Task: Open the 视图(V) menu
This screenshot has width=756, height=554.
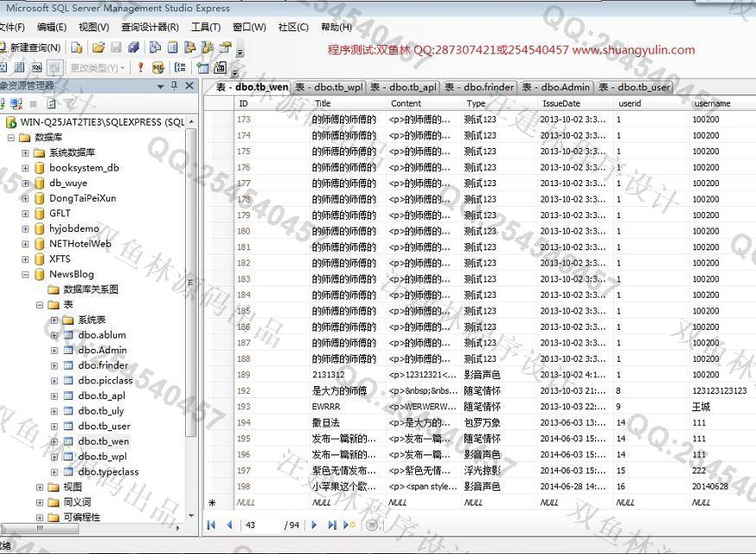Action: pyautogui.click(x=94, y=27)
